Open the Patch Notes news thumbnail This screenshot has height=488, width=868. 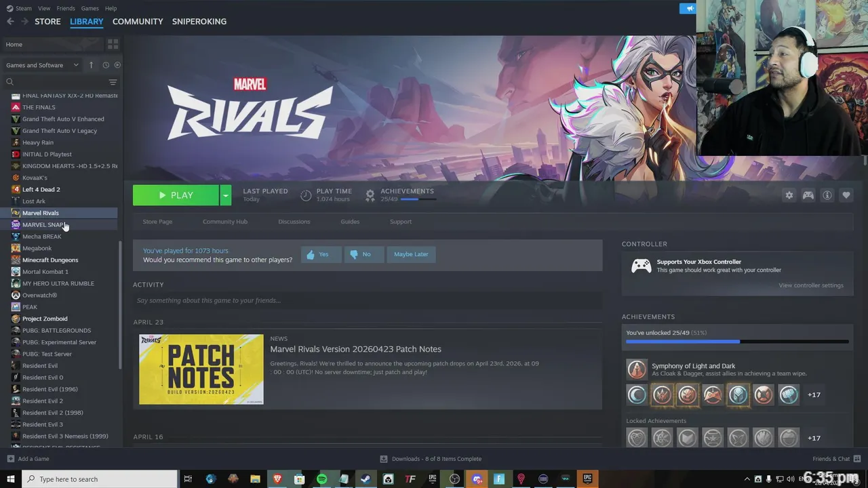201,369
